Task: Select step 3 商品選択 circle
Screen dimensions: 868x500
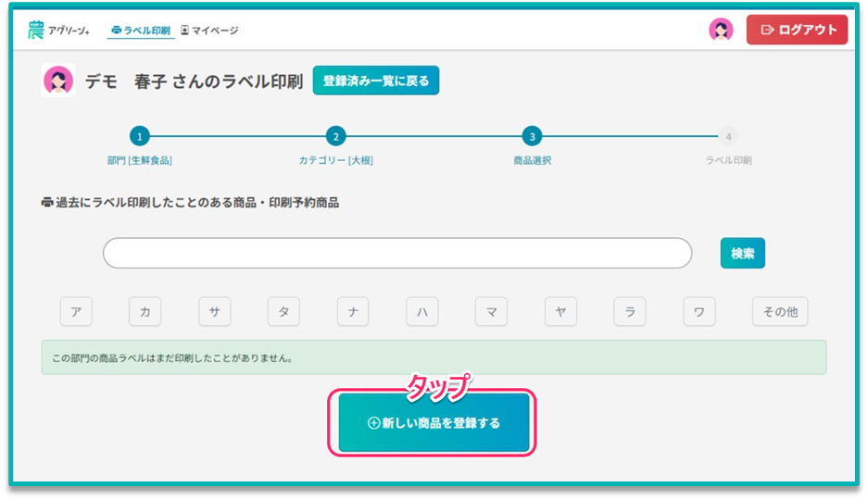Action: 531,136
